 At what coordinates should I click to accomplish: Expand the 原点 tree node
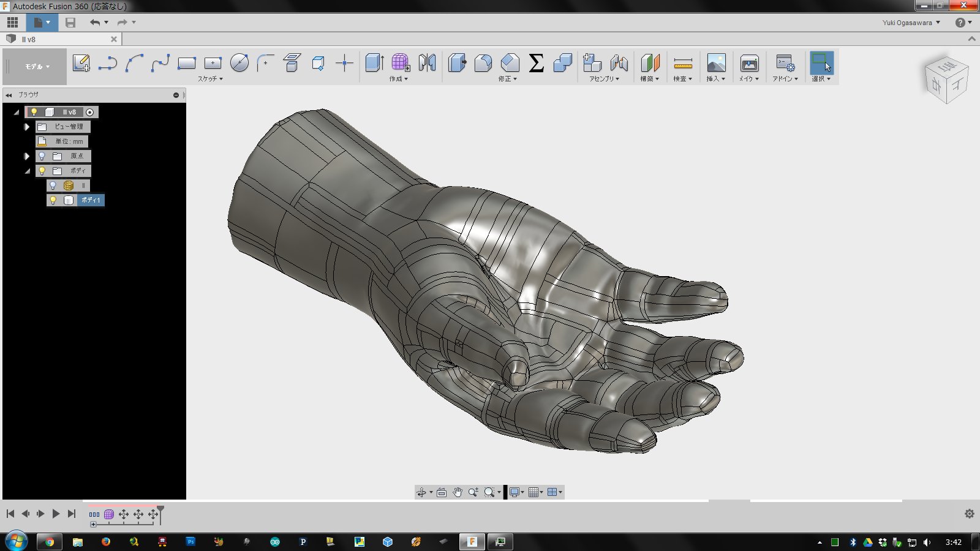(26, 156)
